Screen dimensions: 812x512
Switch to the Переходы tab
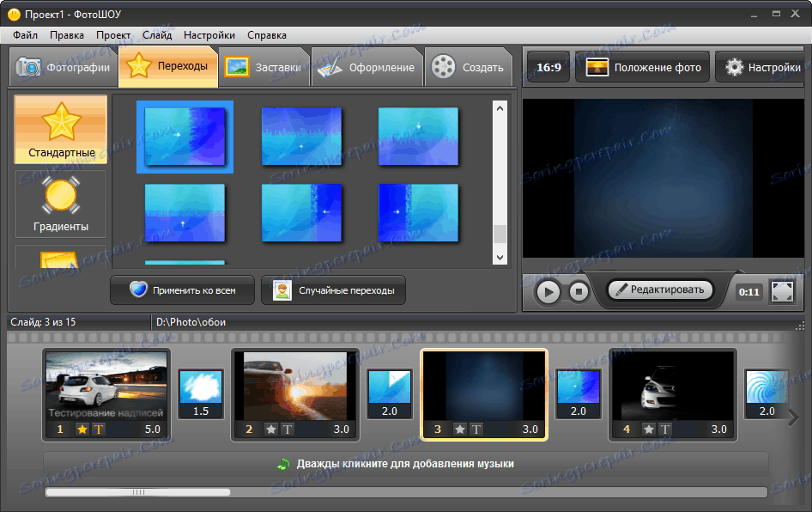(168, 66)
